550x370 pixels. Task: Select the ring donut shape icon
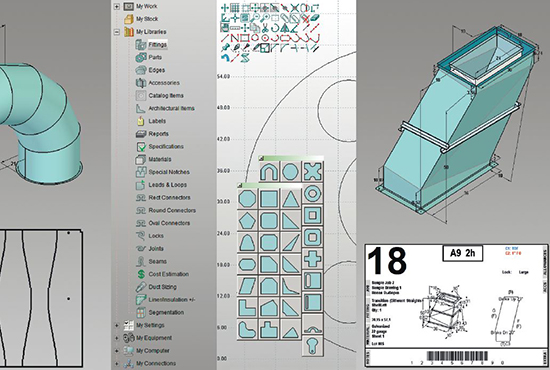(x=312, y=193)
